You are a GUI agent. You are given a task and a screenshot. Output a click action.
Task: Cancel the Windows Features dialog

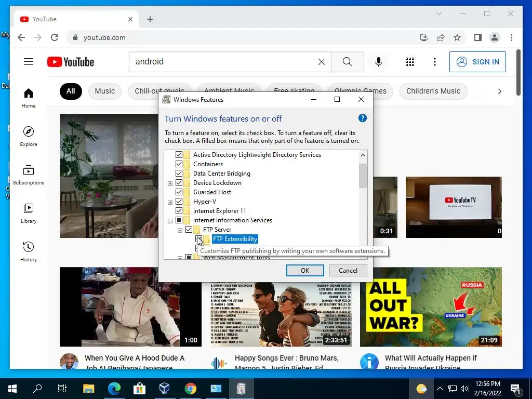pyautogui.click(x=348, y=270)
